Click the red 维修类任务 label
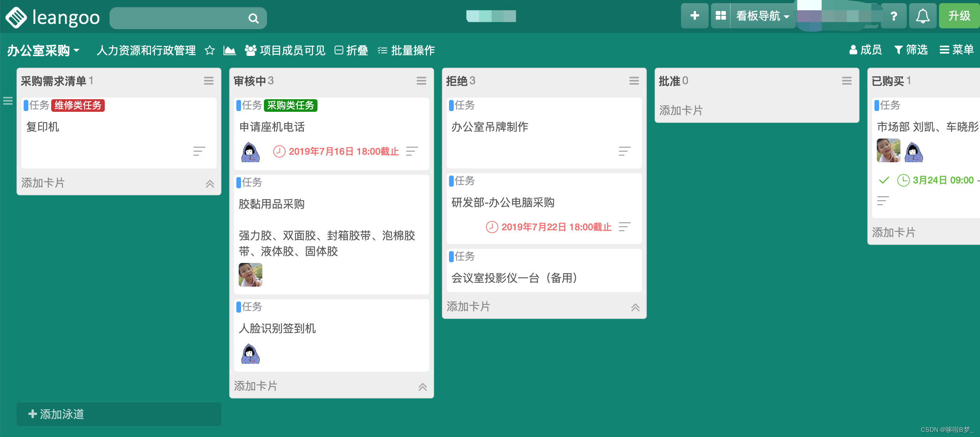 coord(78,106)
